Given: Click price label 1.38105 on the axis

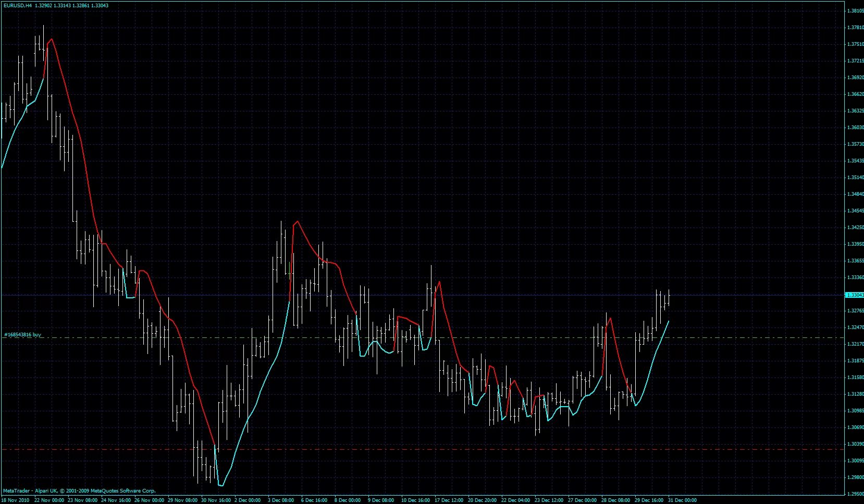Looking at the screenshot, I should (855, 11).
